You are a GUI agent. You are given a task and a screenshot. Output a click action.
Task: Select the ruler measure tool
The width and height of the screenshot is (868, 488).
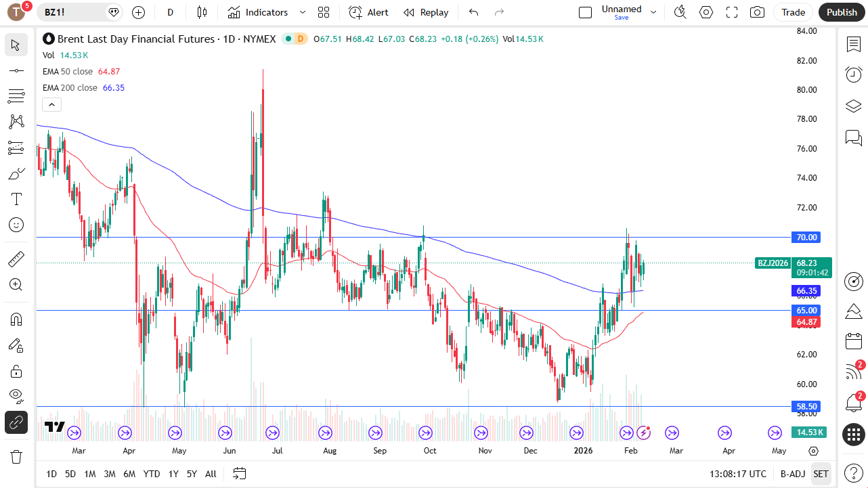point(16,259)
